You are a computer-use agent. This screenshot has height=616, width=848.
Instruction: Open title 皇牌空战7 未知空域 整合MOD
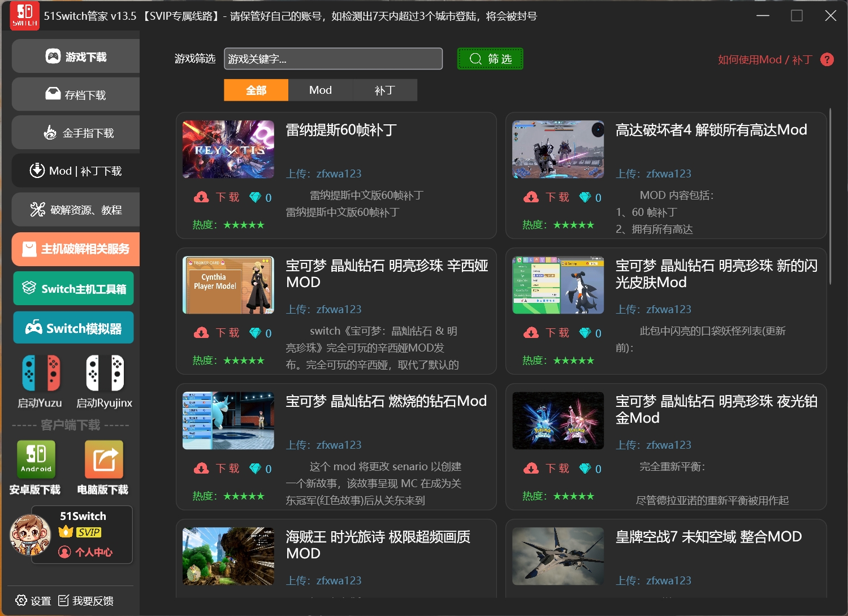point(708,537)
